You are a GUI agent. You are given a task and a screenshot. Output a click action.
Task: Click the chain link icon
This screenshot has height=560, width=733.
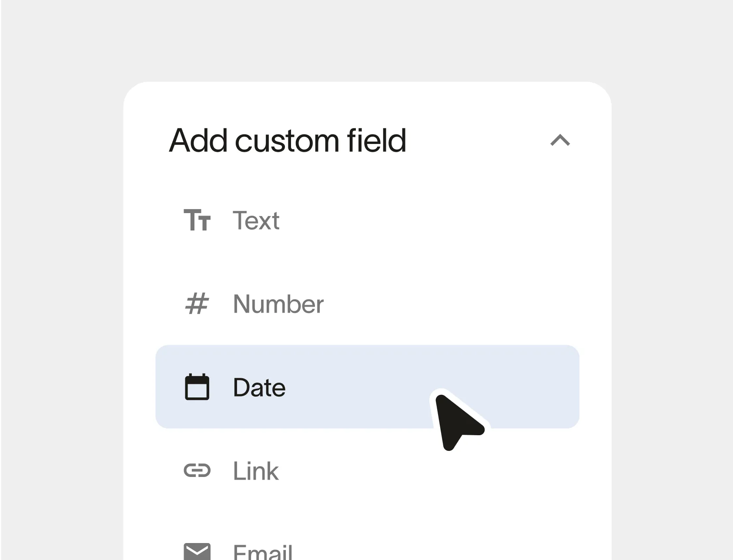[x=197, y=470]
